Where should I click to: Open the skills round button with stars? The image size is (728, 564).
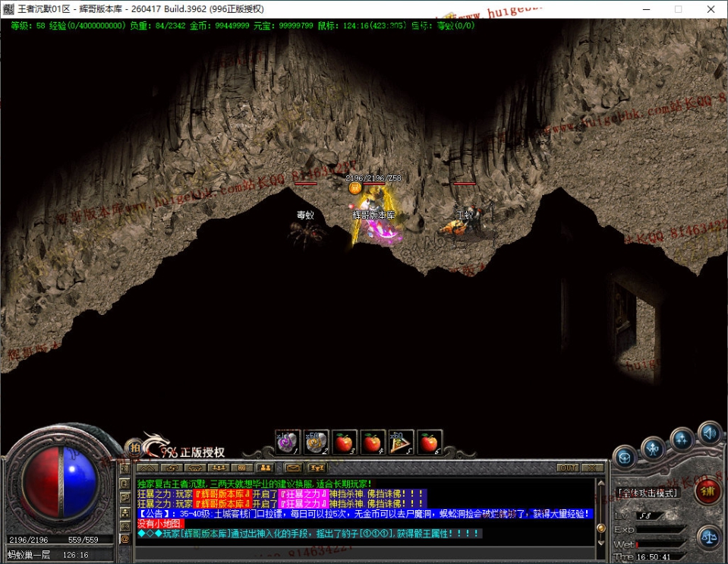[681, 440]
